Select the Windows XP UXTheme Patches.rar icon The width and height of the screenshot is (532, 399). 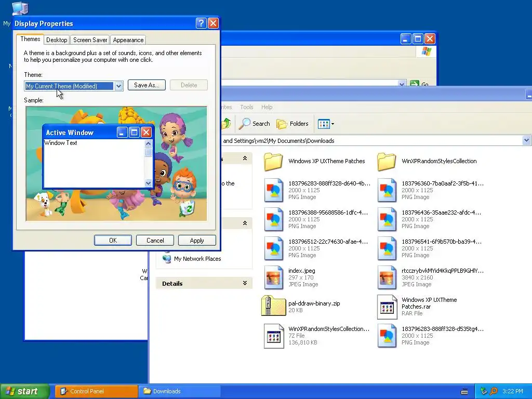click(x=387, y=307)
